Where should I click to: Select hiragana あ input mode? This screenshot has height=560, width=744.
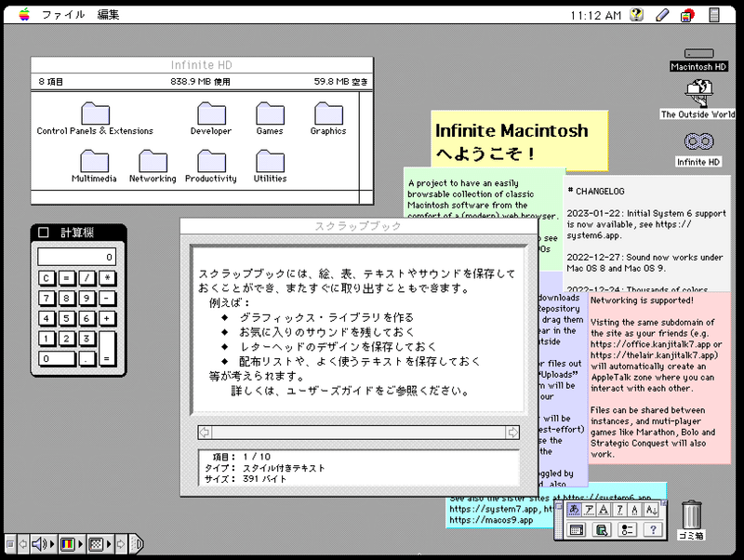(x=574, y=510)
